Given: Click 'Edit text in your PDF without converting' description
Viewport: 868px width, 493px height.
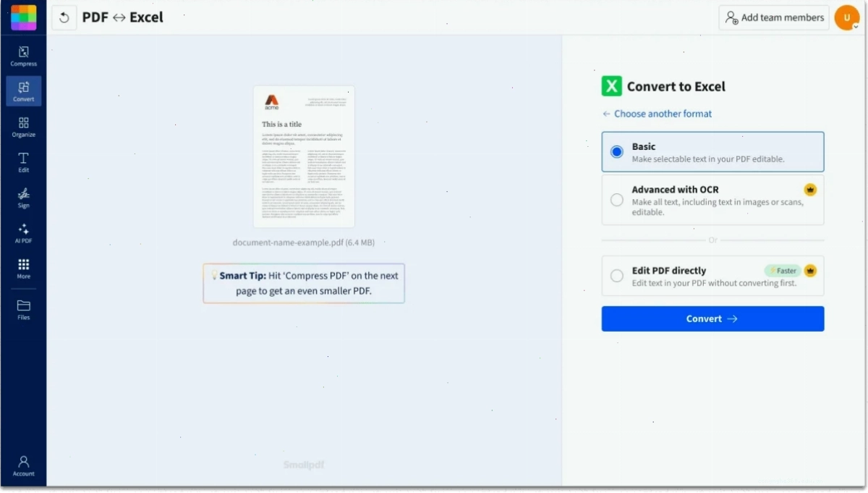Looking at the screenshot, I should point(714,283).
